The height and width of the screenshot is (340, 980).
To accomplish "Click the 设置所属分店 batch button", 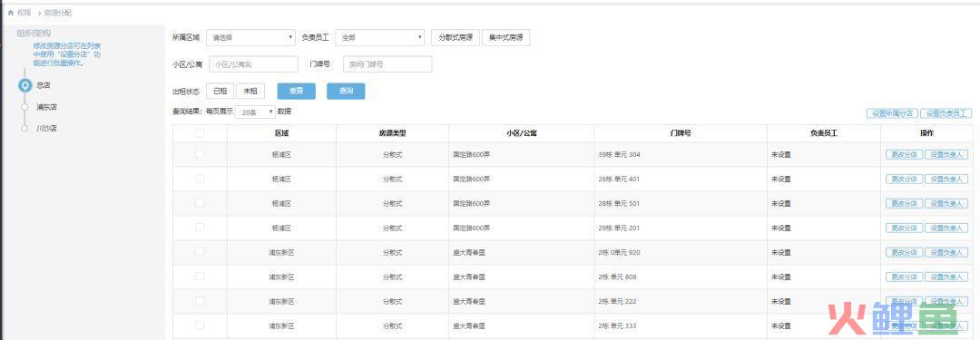I will click(892, 113).
